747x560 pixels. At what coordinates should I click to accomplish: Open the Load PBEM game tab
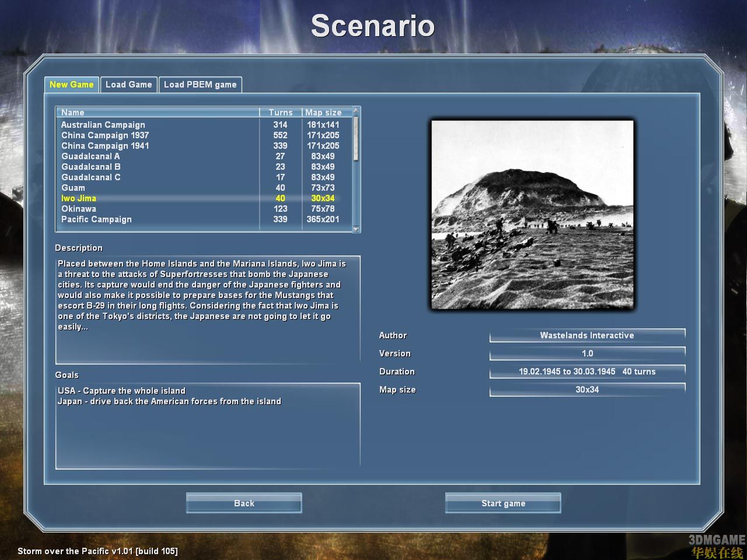200,85
